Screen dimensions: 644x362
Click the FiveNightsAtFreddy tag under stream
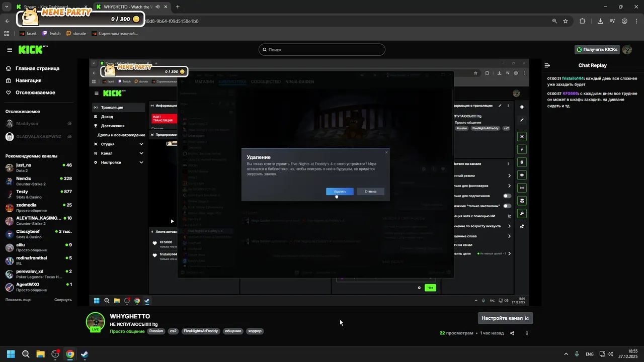pyautogui.click(x=201, y=331)
